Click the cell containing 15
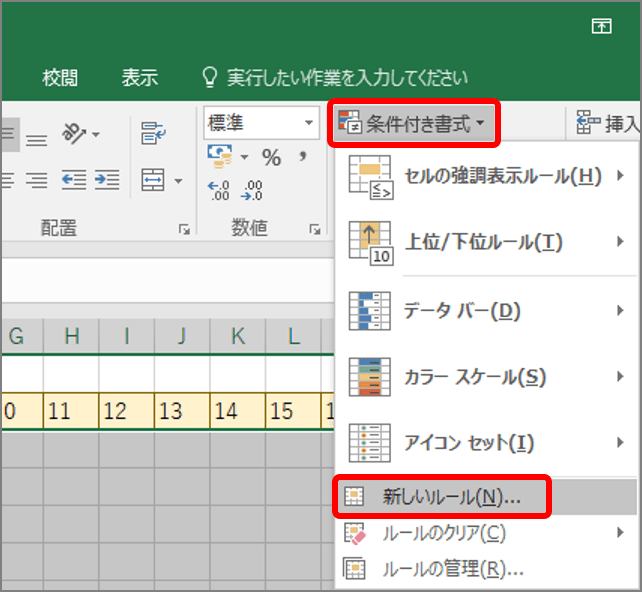642x592 pixels. coord(293,411)
